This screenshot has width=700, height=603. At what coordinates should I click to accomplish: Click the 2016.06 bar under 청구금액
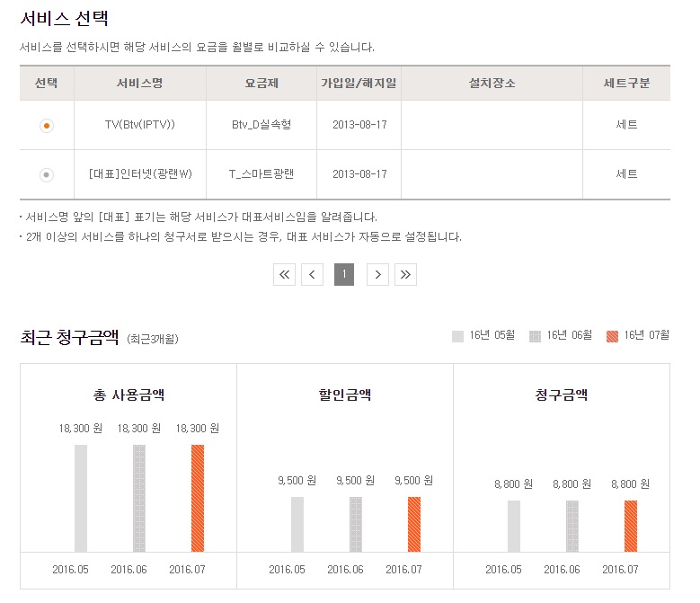pyautogui.click(x=572, y=526)
